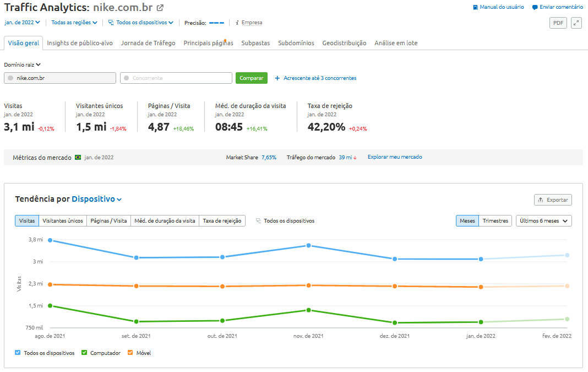588x372 pixels.
Task: Click the fullscreen expand icon
Action: click(576, 23)
